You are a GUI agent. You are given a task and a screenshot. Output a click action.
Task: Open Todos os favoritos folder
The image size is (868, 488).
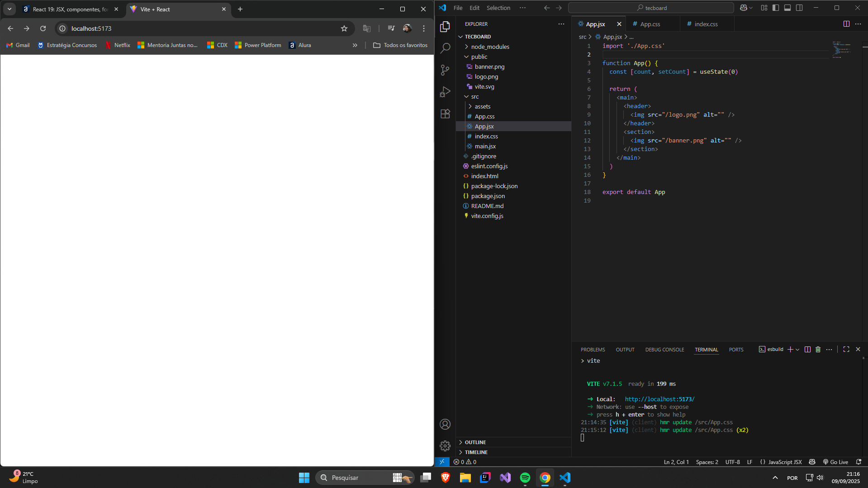point(400,45)
